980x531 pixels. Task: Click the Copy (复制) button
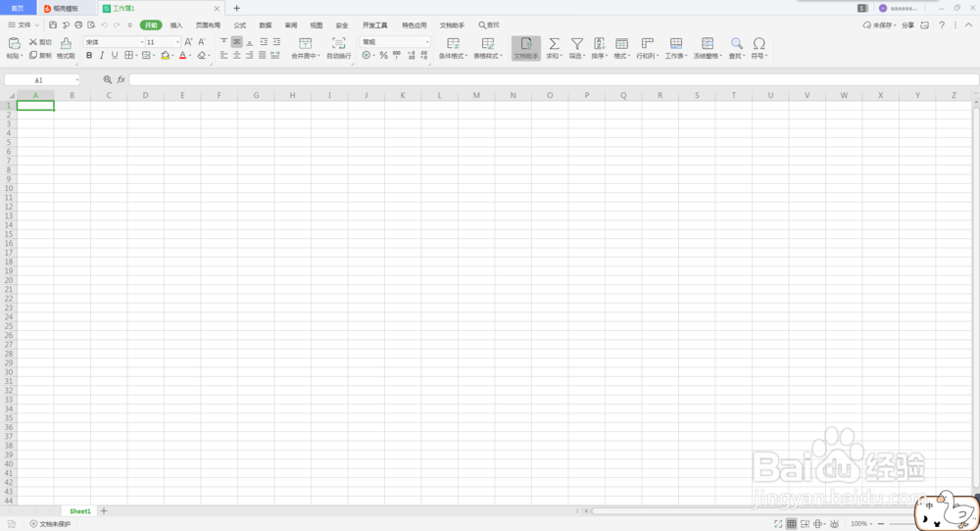click(x=40, y=56)
